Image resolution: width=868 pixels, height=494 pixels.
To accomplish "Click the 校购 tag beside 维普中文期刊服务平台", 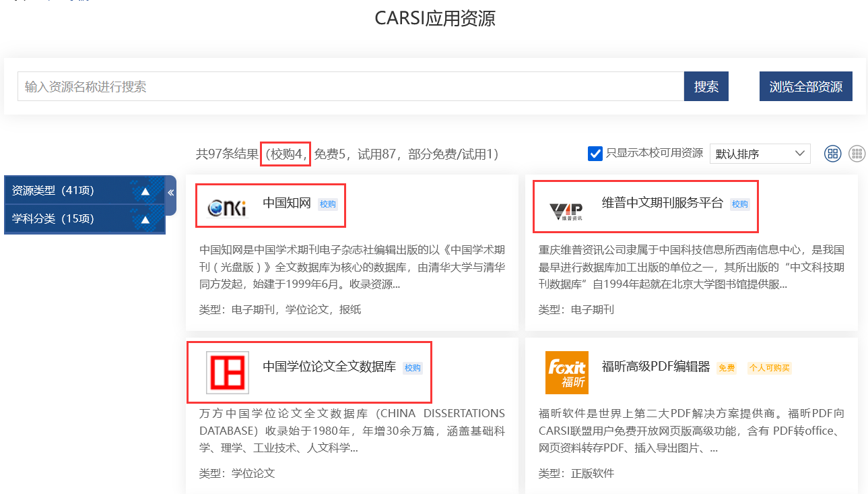I will point(740,204).
